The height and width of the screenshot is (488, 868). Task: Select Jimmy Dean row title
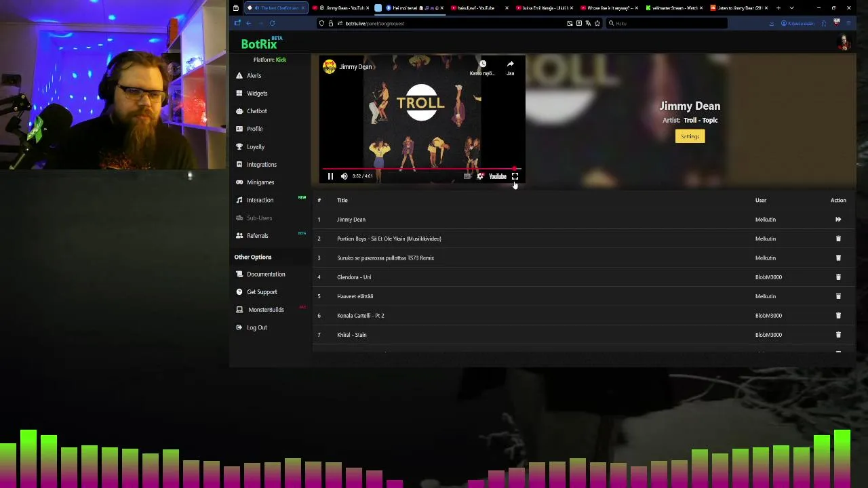pyautogui.click(x=351, y=220)
